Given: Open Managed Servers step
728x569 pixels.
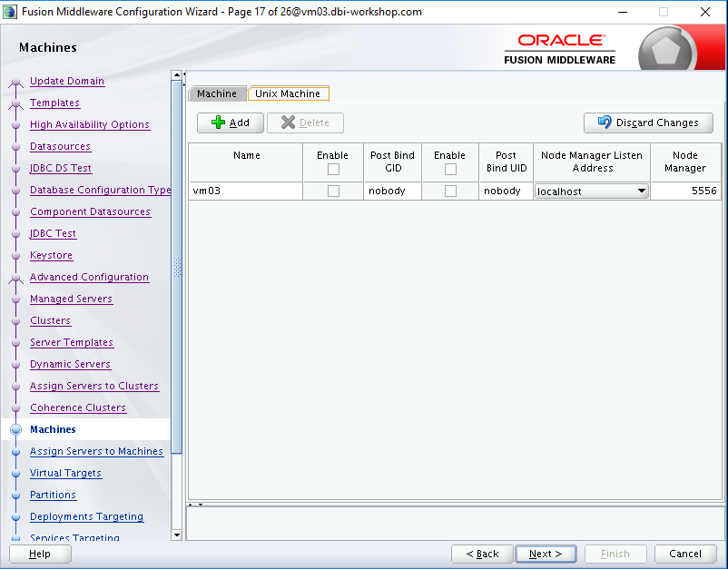Looking at the screenshot, I should (71, 299).
